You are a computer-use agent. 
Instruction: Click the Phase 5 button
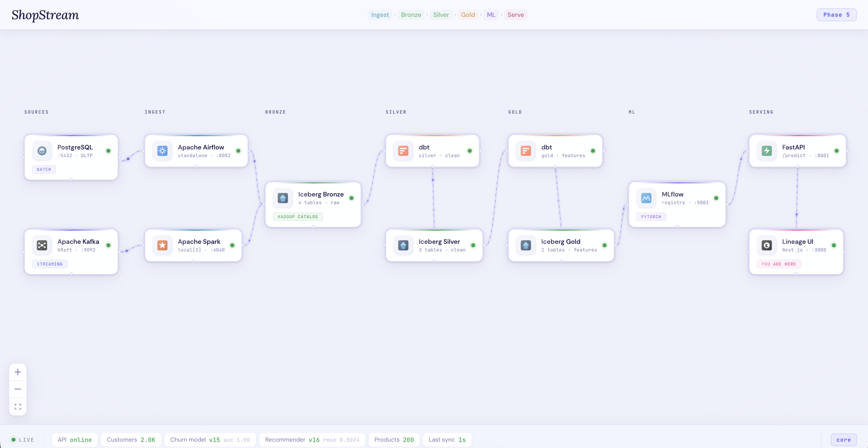point(836,15)
